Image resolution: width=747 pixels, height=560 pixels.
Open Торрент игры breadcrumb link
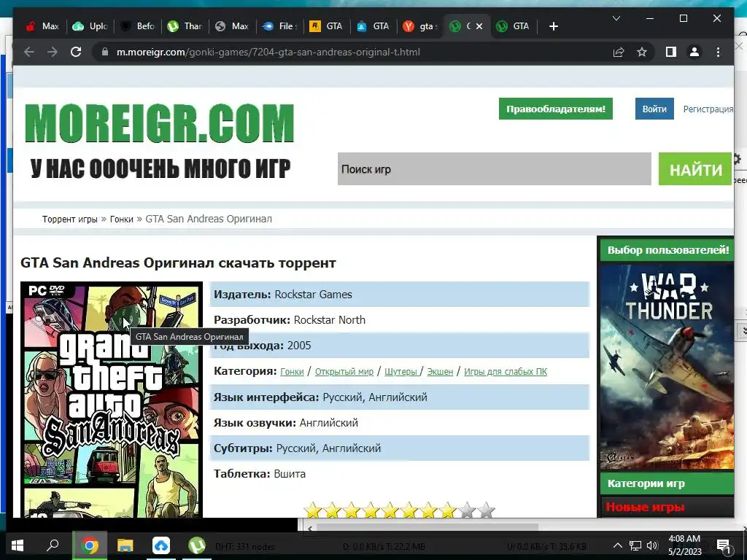coord(69,219)
